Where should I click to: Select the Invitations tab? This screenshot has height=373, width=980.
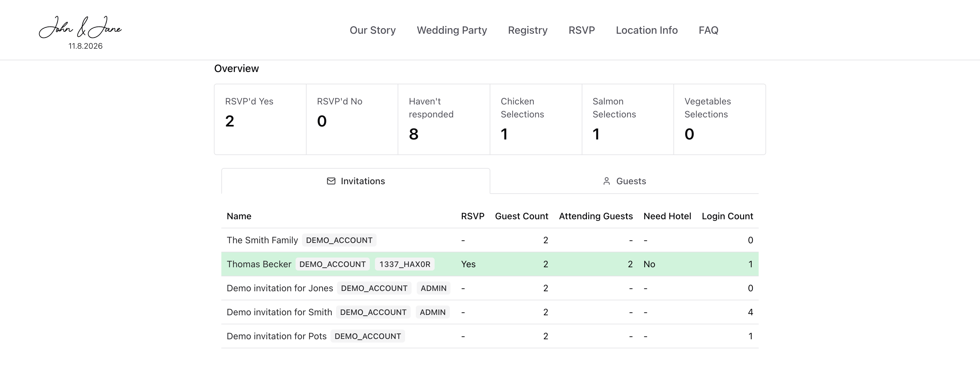pos(356,181)
